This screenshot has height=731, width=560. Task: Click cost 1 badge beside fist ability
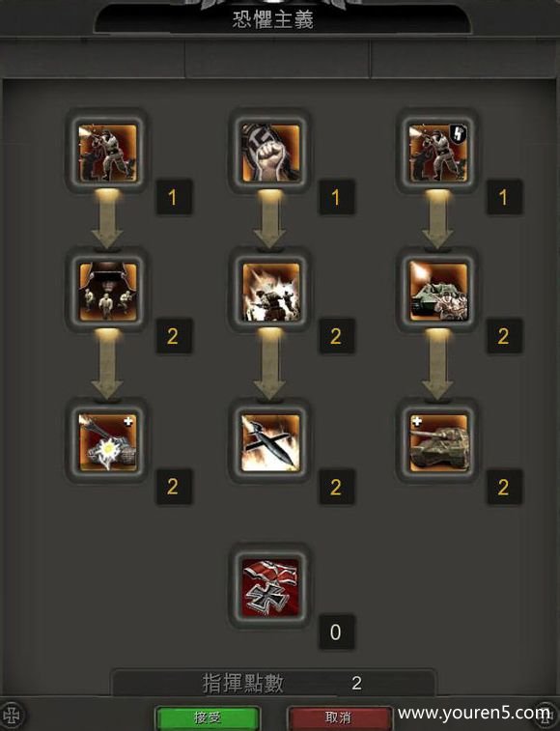[x=336, y=198]
